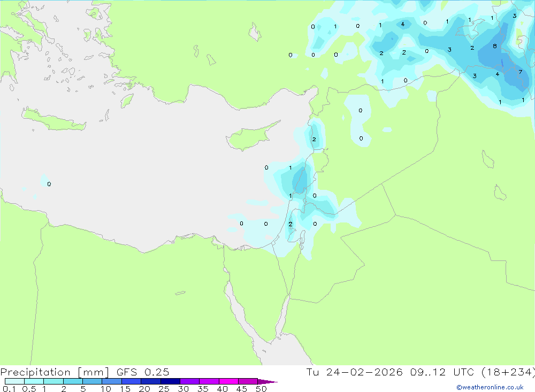Click the precipitation value '8' on the map
This screenshot has height=392, width=535.
pyautogui.click(x=495, y=46)
